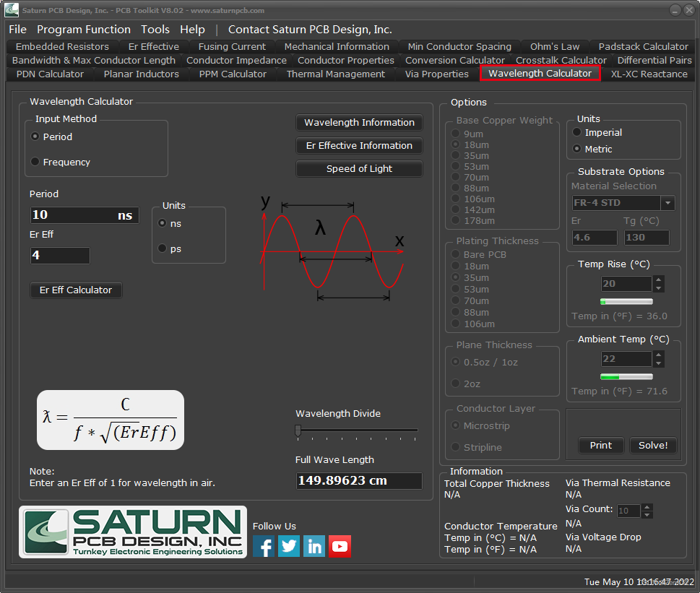
Task: Adjust the Wavelength Divide slider
Action: click(298, 430)
